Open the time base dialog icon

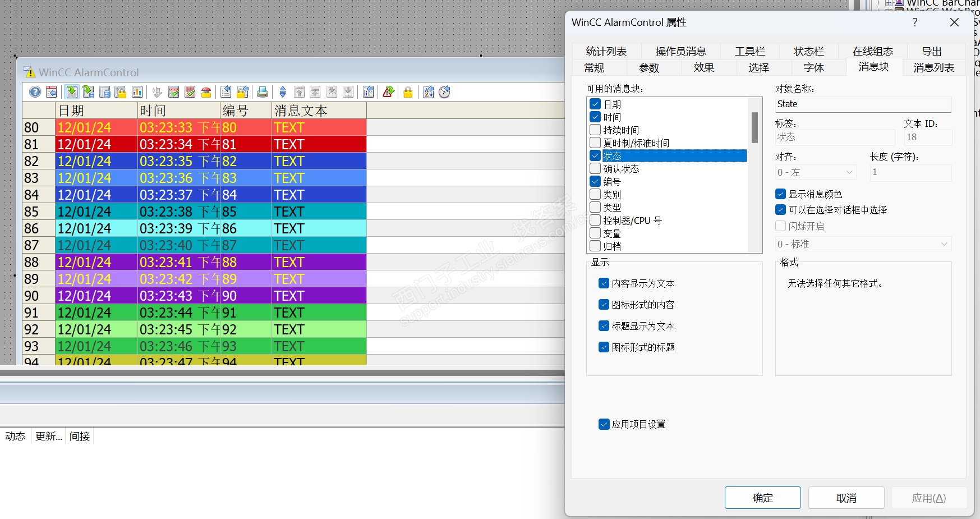tap(445, 92)
